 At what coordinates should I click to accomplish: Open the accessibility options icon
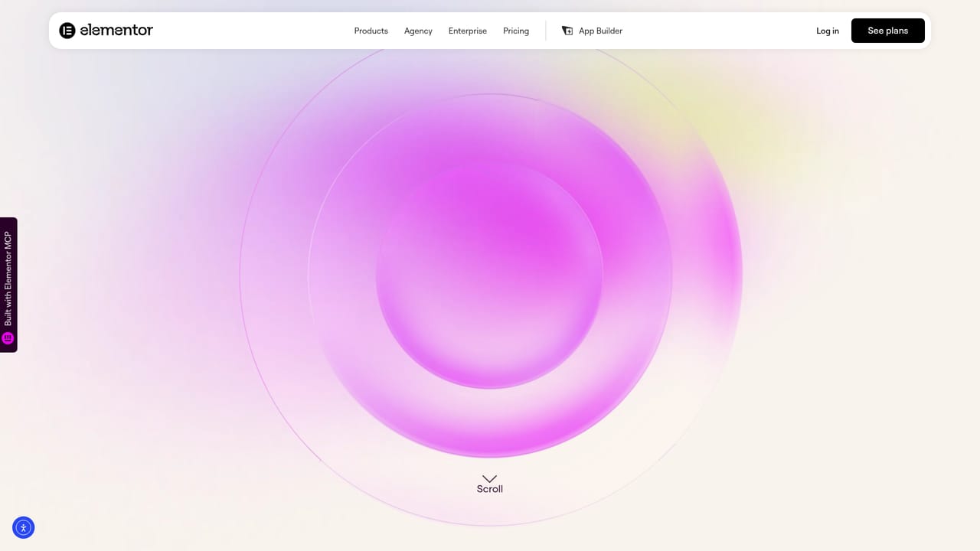click(x=24, y=527)
